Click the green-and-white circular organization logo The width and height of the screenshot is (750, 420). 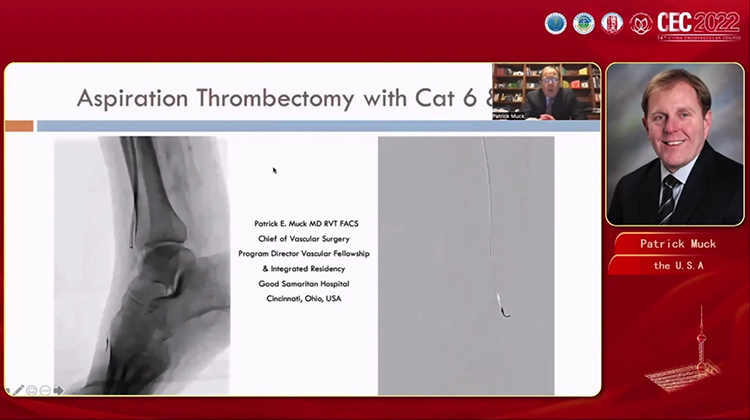584,23
